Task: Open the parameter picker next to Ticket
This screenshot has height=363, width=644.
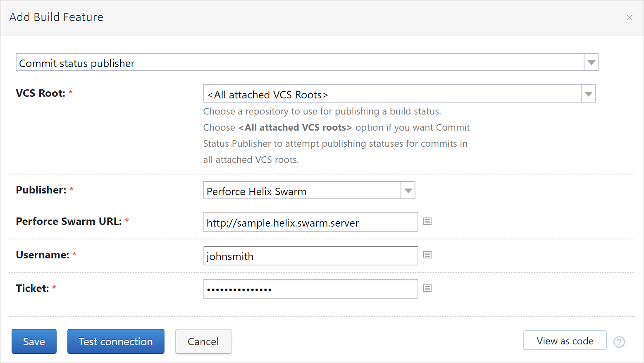Action: point(427,288)
